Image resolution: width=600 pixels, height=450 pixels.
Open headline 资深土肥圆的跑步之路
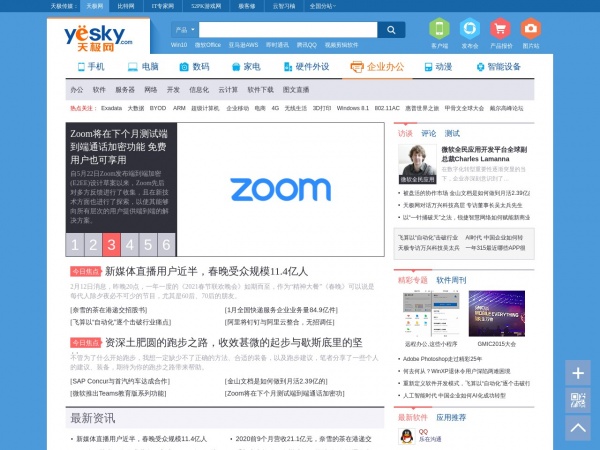coord(233,342)
